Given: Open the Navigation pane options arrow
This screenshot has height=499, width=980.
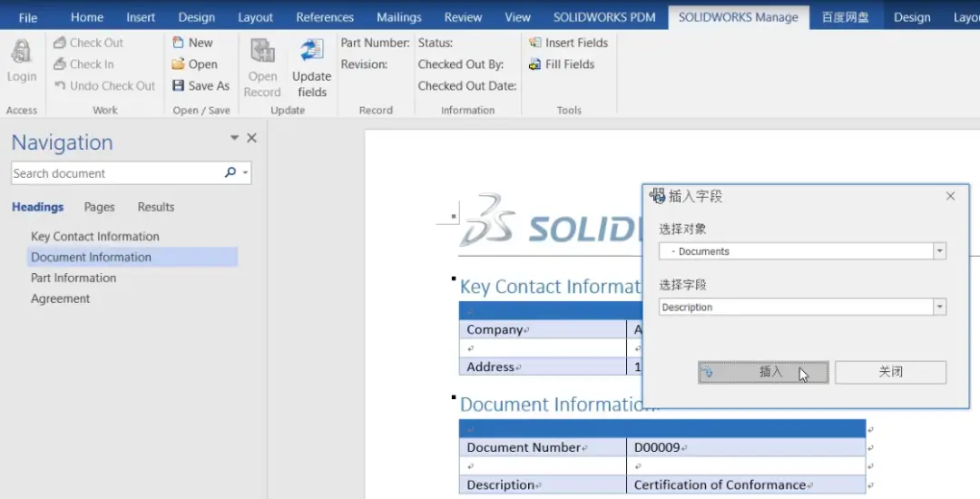Looking at the screenshot, I should [234, 138].
